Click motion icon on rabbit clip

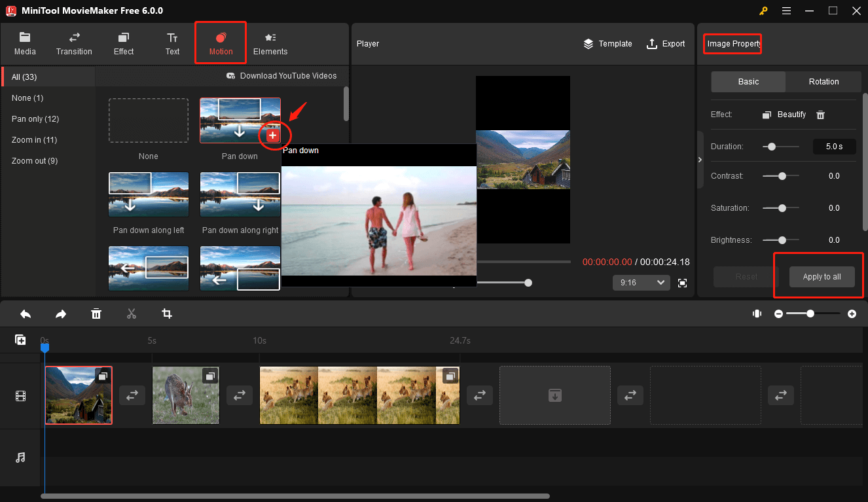point(210,376)
